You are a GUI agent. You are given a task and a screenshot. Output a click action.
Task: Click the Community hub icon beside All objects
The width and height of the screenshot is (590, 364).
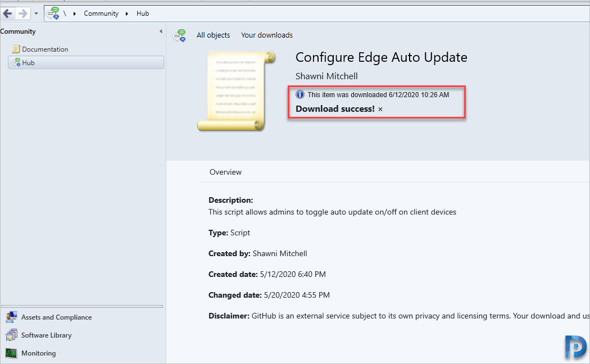click(179, 35)
